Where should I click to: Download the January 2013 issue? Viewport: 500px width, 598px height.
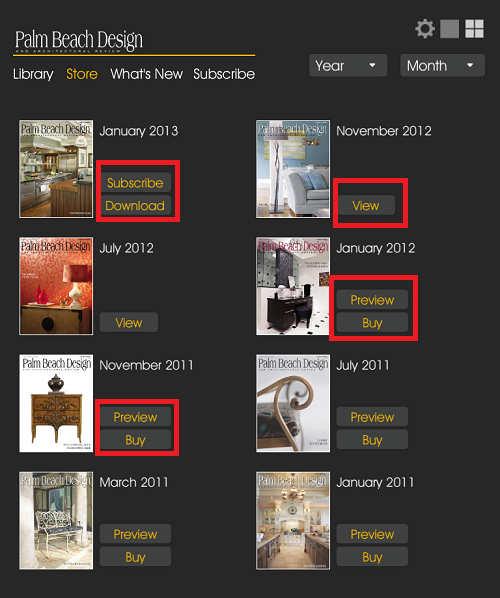(x=135, y=206)
